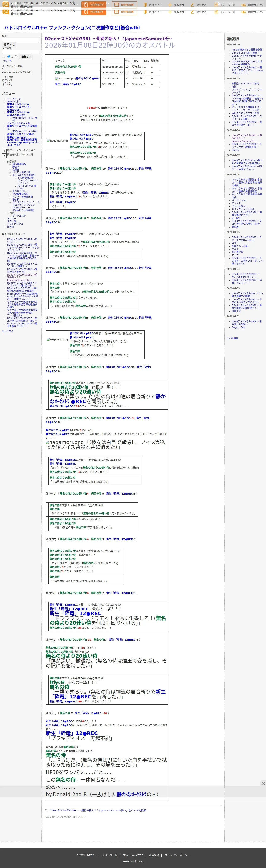Open the blue wiki title heading link

point(72,28)
